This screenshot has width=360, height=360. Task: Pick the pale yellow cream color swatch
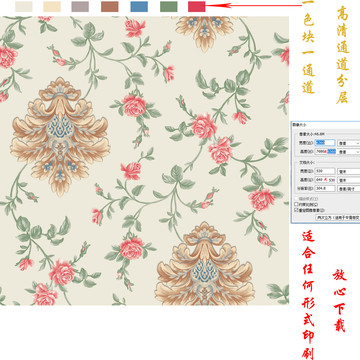click(x=52, y=6)
